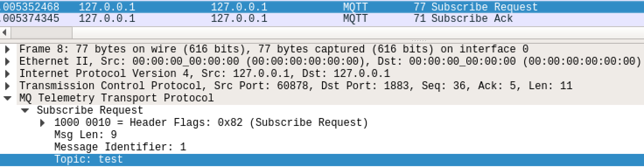Select the Message Identifier: 1 field
644x167 pixels.
120,147
